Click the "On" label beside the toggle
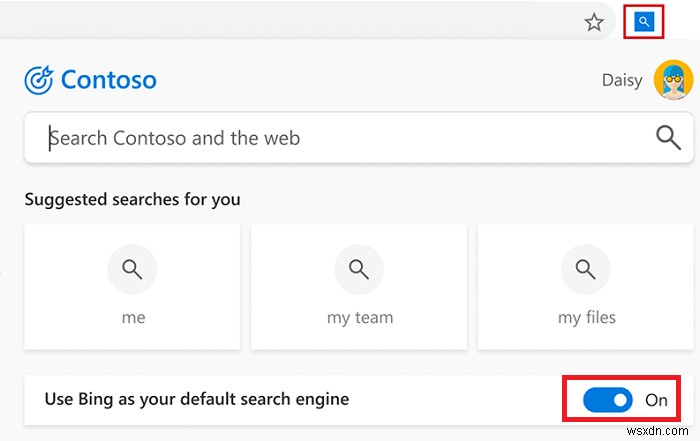 [x=656, y=400]
